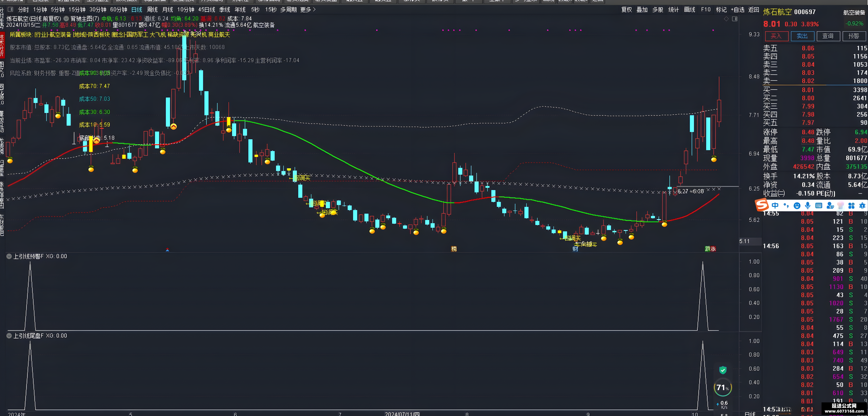Open the Sogou input method logo
The image size is (868, 416).
[761, 205]
